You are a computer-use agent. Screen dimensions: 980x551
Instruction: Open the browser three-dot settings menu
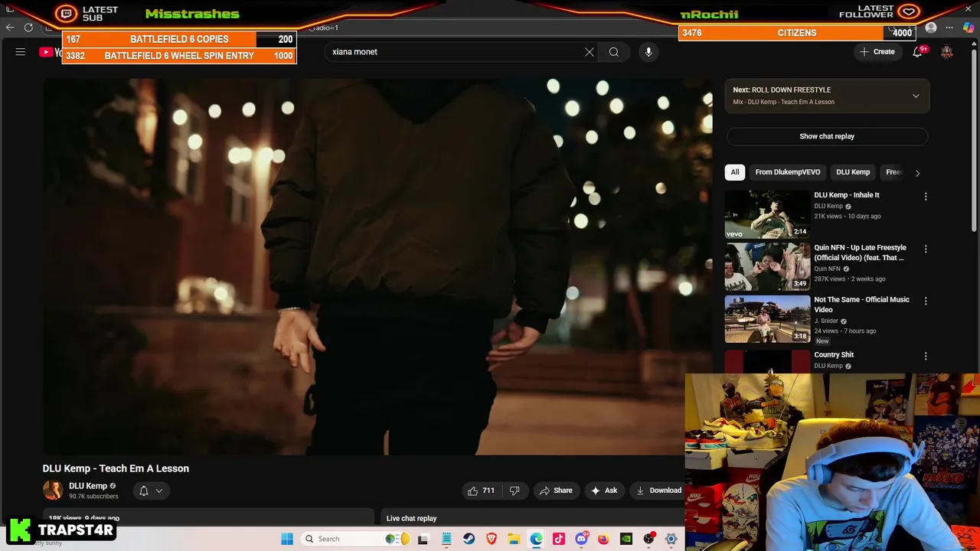click(x=949, y=28)
